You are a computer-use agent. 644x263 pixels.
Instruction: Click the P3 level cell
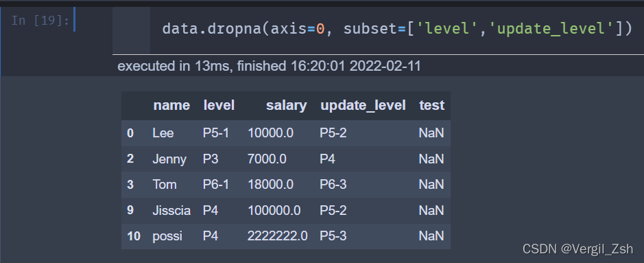tap(211, 159)
